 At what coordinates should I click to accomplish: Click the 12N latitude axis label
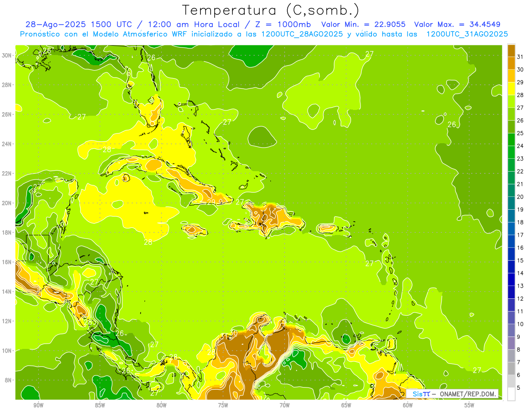[x=7, y=321]
